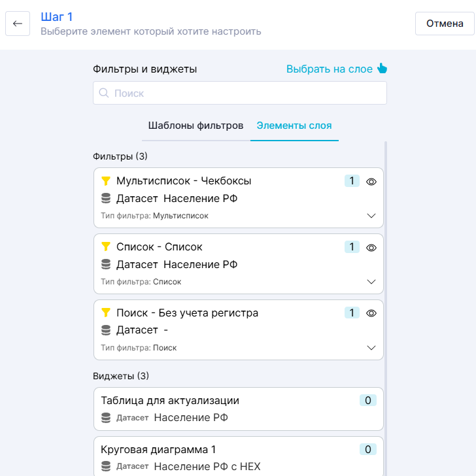The width and height of the screenshot is (476, 476).
Task: Click the Выбрать на слое link
Action: 330,69
